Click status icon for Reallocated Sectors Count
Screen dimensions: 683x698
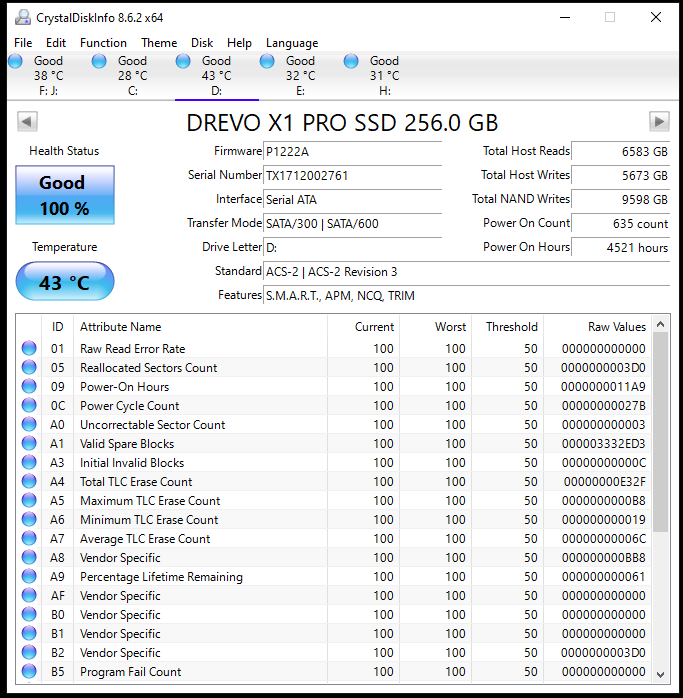pos(29,367)
